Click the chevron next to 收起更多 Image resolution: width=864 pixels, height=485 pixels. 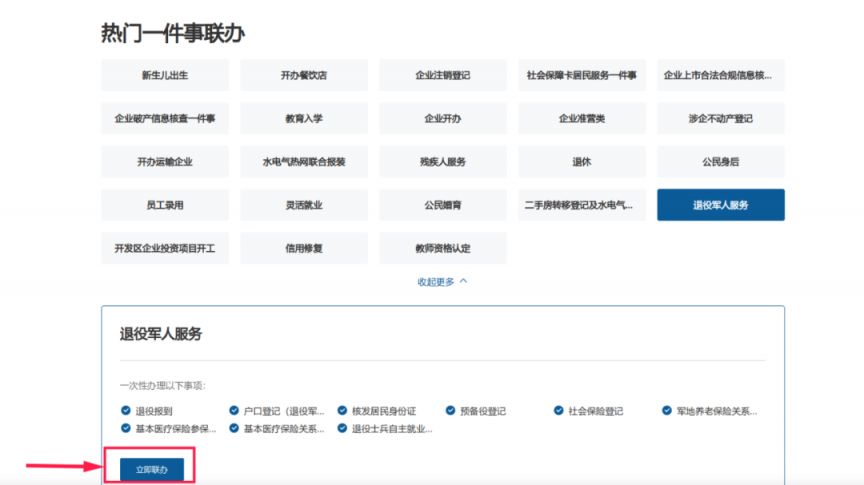(x=463, y=281)
